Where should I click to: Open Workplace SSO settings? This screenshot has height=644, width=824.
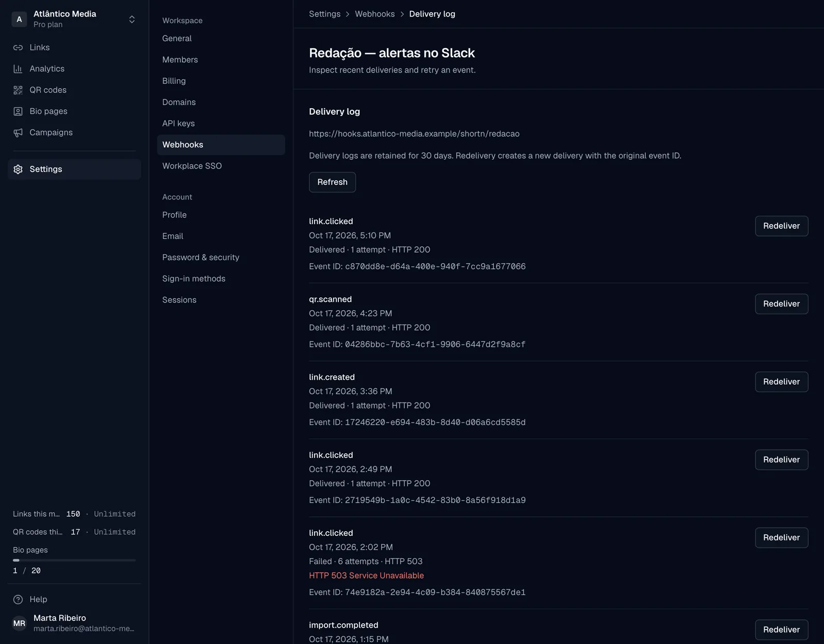[x=221, y=166]
